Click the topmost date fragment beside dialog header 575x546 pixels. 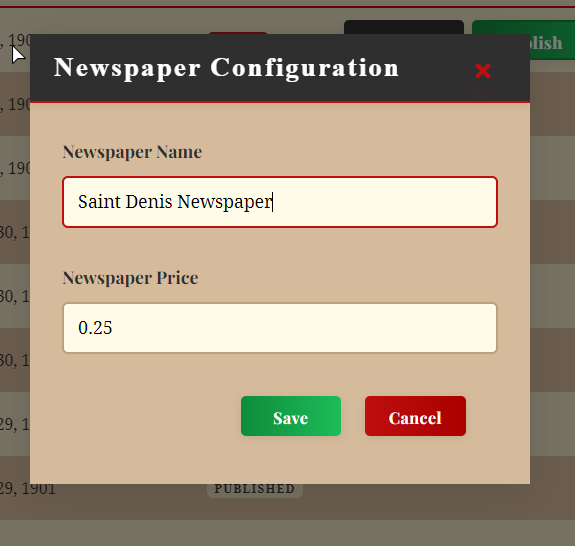click(x=15, y=40)
